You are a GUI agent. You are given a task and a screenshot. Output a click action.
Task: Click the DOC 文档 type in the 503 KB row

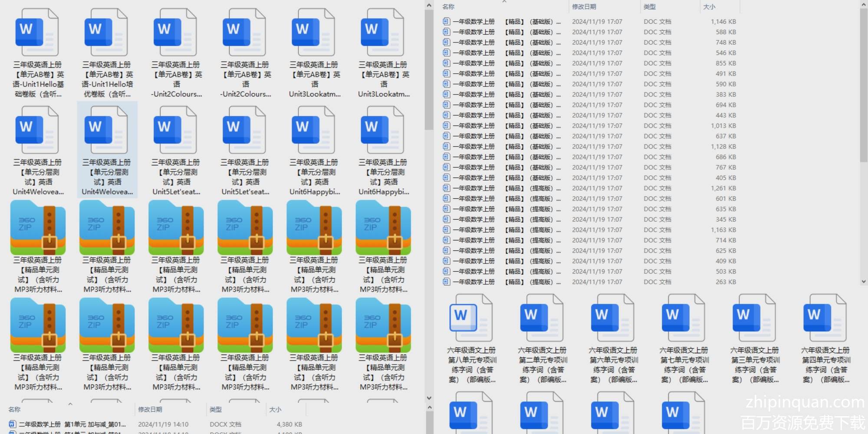click(657, 271)
